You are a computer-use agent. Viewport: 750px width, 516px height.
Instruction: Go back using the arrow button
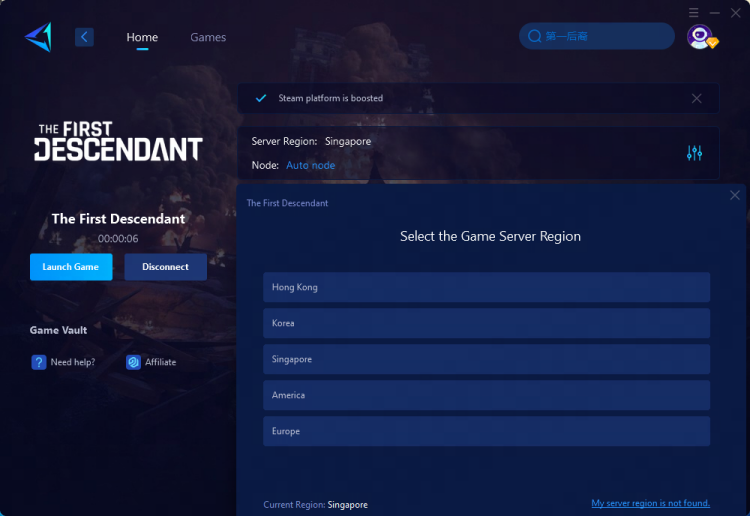click(84, 37)
